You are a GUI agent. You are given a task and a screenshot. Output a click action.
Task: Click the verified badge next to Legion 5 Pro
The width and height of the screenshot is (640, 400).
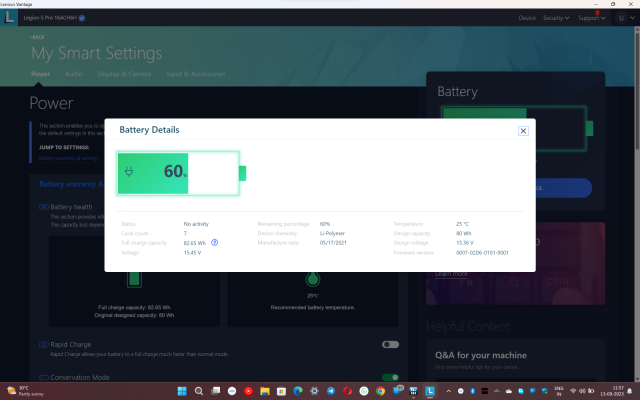click(x=82, y=18)
